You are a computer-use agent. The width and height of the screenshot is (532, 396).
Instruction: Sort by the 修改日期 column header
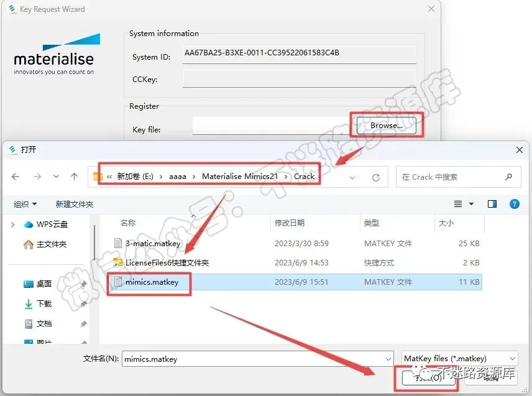290,223
